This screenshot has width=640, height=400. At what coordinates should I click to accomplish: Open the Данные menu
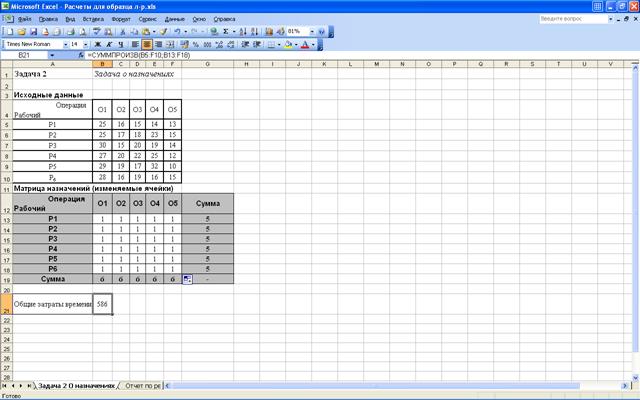pos(175,19)
